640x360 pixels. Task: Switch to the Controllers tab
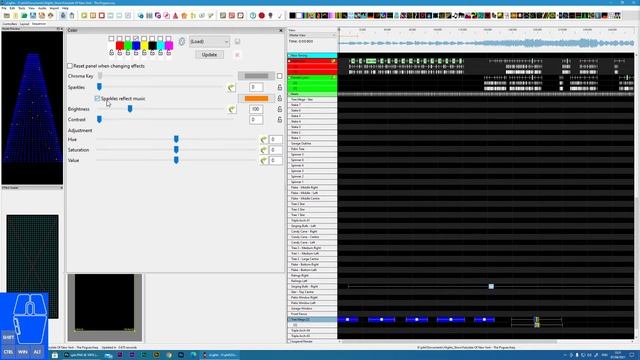point(10,24)
